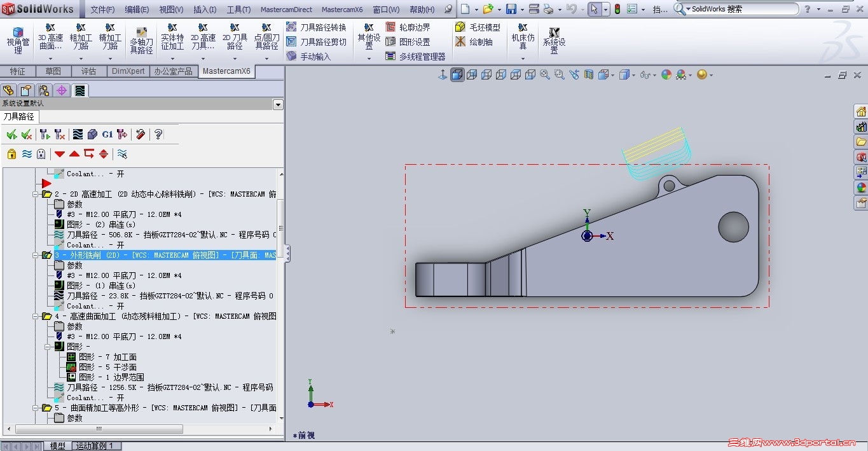Open the system settings default dropdown arrow

tap(278, 104)
